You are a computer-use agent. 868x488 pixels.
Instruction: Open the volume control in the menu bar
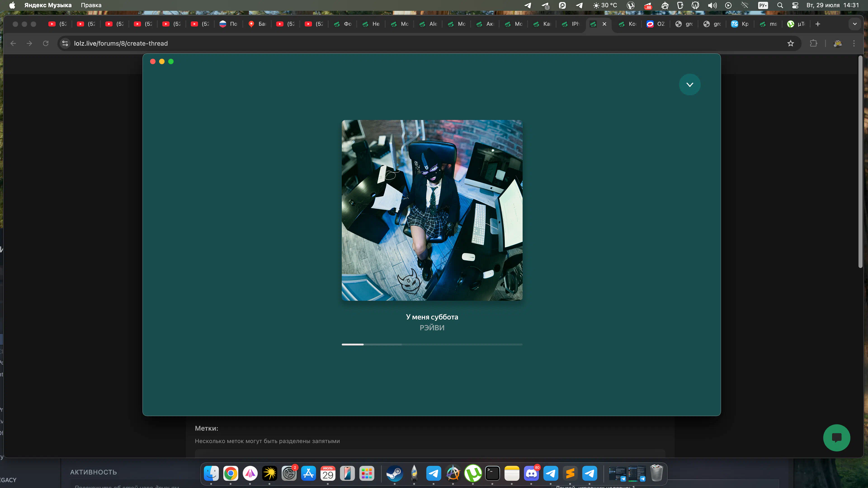tap(712, 5)
